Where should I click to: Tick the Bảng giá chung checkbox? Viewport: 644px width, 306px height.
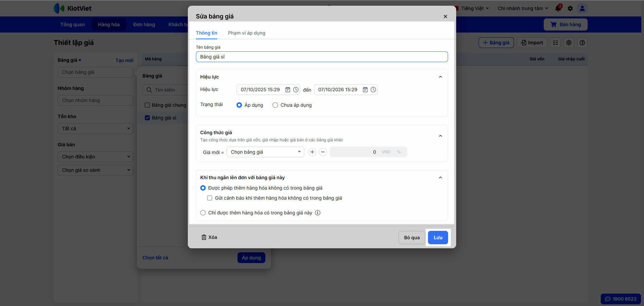pos(147,105)
